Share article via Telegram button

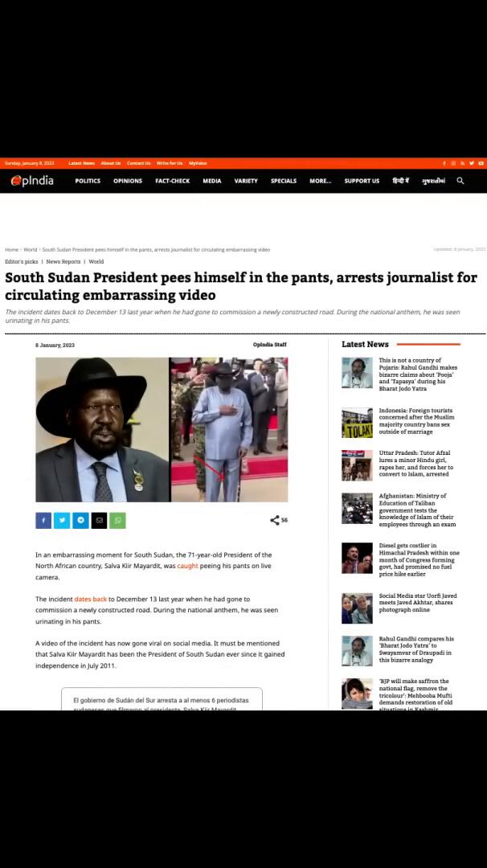click(81, 520)
